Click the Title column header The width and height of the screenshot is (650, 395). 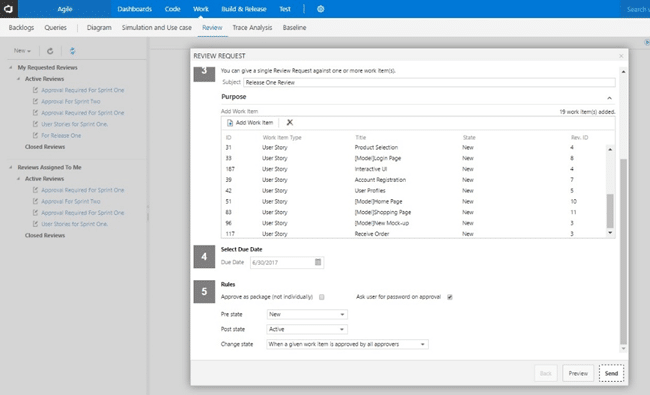pos(361,138)
